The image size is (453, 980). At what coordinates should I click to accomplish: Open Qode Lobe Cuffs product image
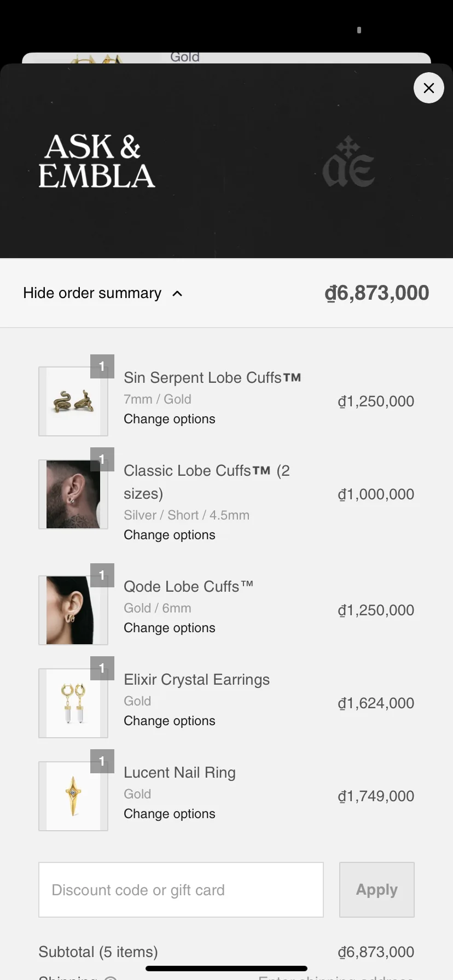[73, 610]
